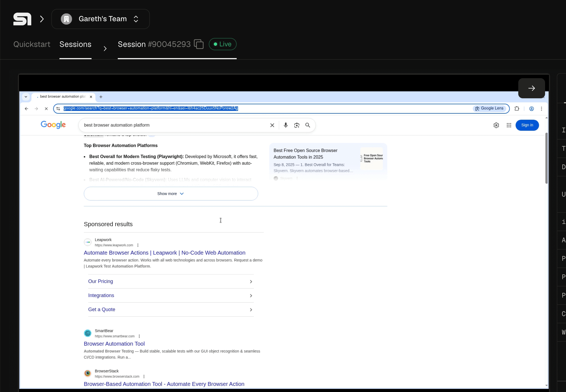
Task: Switch to the Sessions tab
Action: coord(75,44)
